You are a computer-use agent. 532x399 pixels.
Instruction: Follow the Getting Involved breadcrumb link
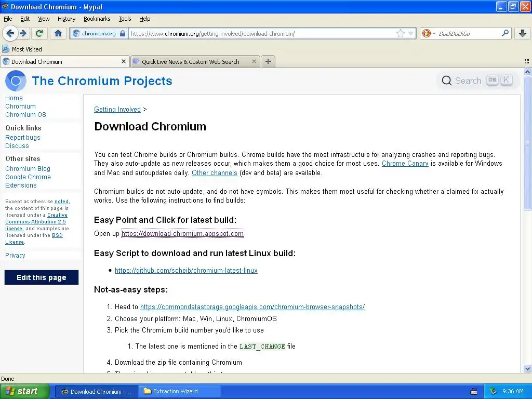click(117, 109)
